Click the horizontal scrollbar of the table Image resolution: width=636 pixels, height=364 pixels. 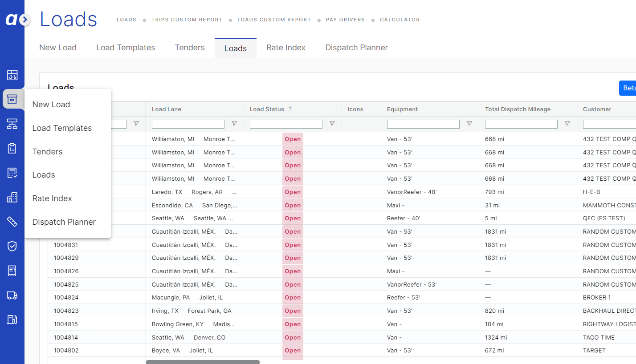pos(203,362)
